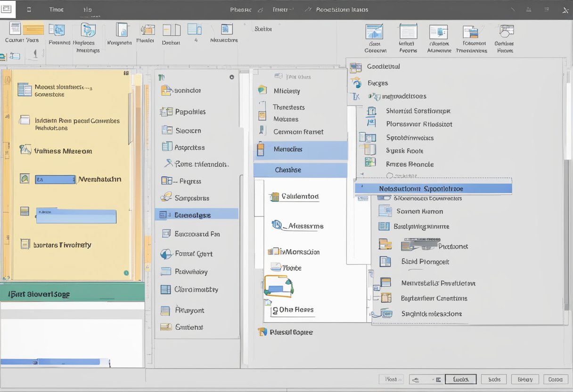
Task: Click the Masestbre ribbon icon
Action: tap(227, 29)
